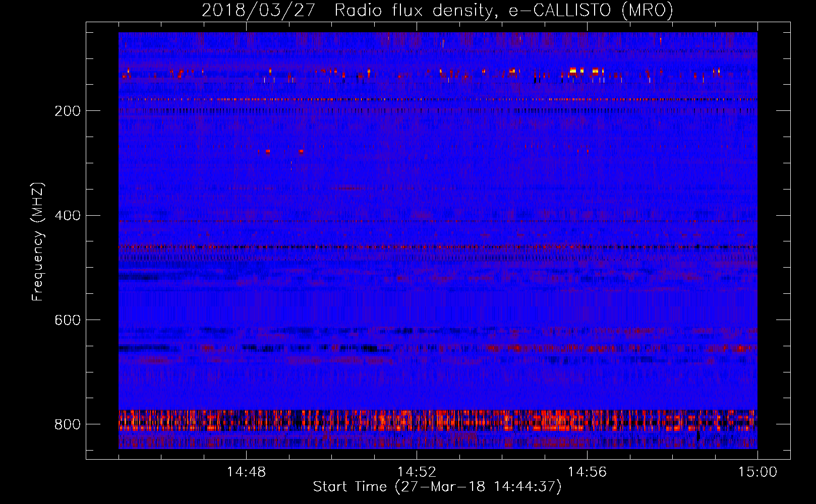Click the 600 frequency tick label
This screenshot has width=816, height=504.
(x=68, y=320)
